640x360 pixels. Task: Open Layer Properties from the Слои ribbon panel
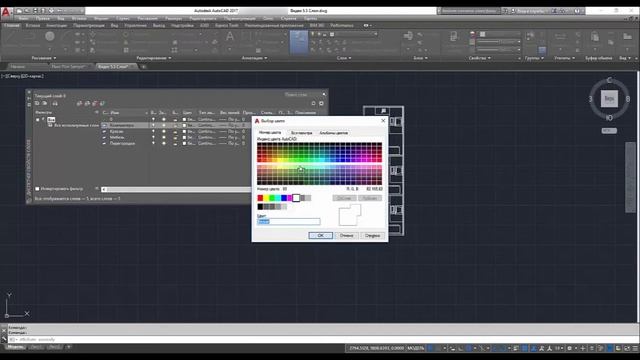tap(299, 42)
